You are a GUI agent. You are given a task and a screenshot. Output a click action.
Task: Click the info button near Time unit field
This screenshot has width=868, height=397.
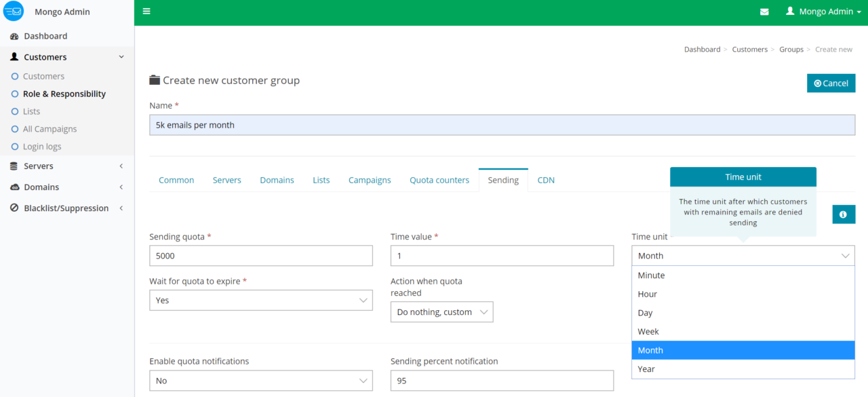844,214
